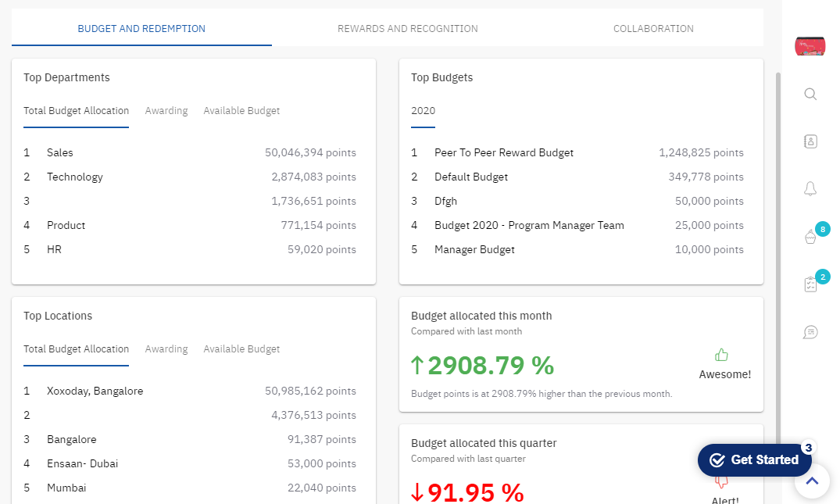This screenshot has height=504, width=840.
Task: Select Total Budget Allocation in Top Locations
Action: (x=76, y=349)
